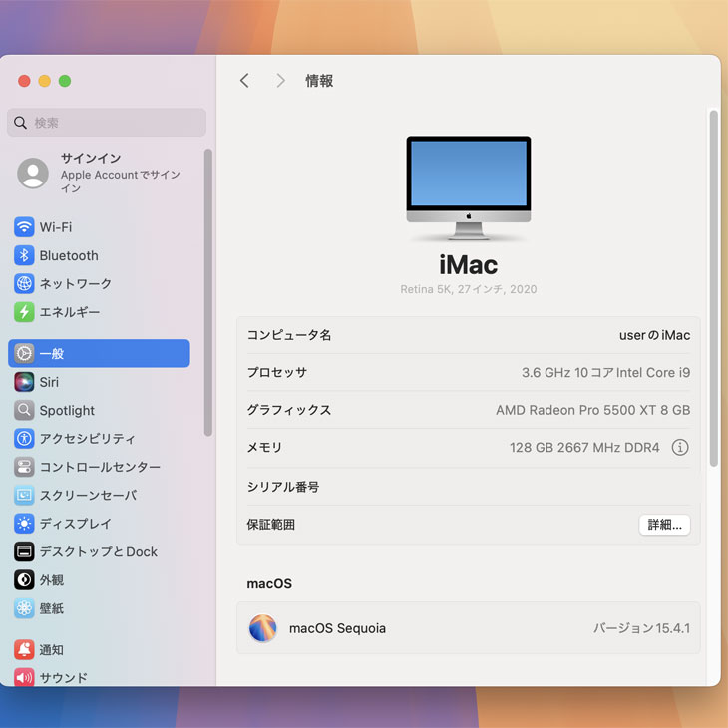Click the macOS Sequoia logo icon
Image resolution: width=728 pixels, height=728 pixels.
click(263, 628)
